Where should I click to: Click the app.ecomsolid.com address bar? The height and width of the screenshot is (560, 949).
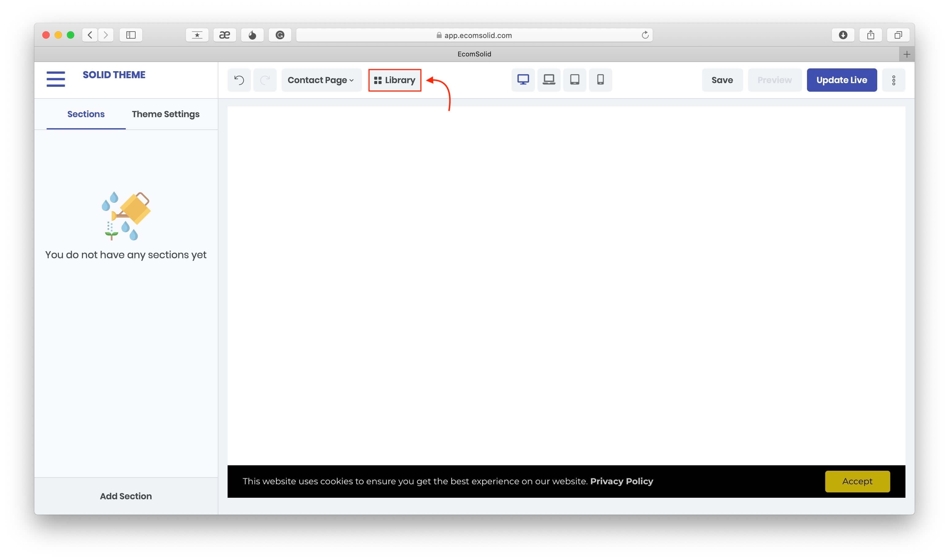(x=474, y=35)
